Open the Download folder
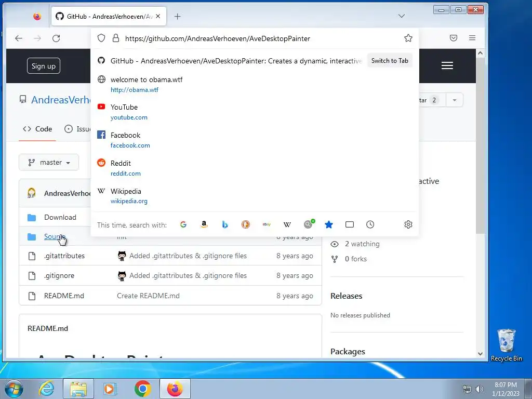The image size is (532, 399). click(x=60, y=217)
